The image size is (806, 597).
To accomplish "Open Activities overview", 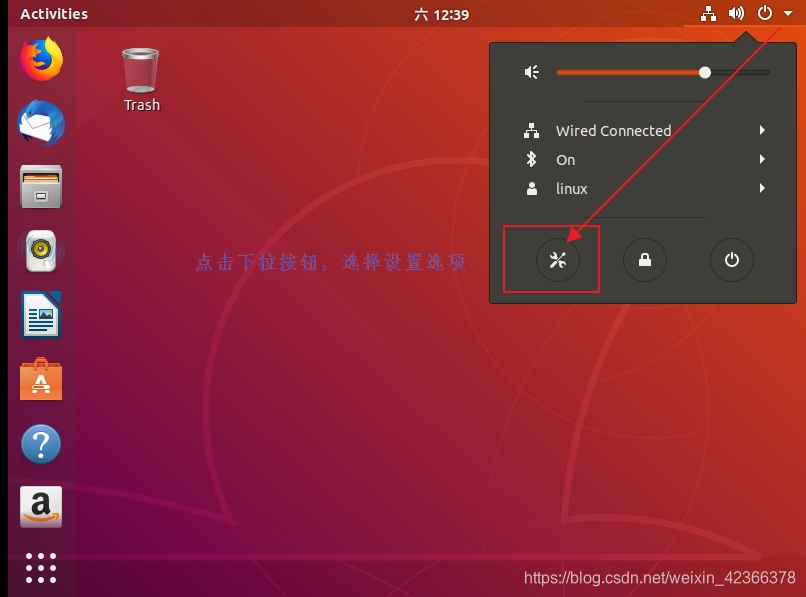I will coord(54,14).
